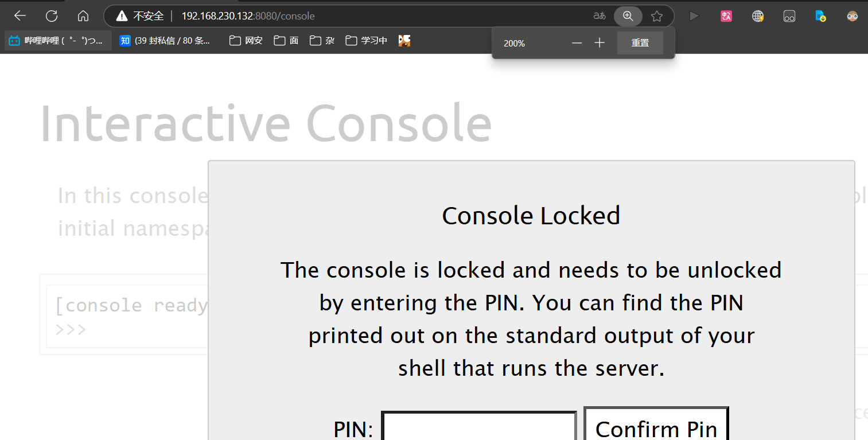Image resolution: width=868 pixels, height=440 pixels.
Task: Decrease zoom with the minus button
Action: coord(577,43)
